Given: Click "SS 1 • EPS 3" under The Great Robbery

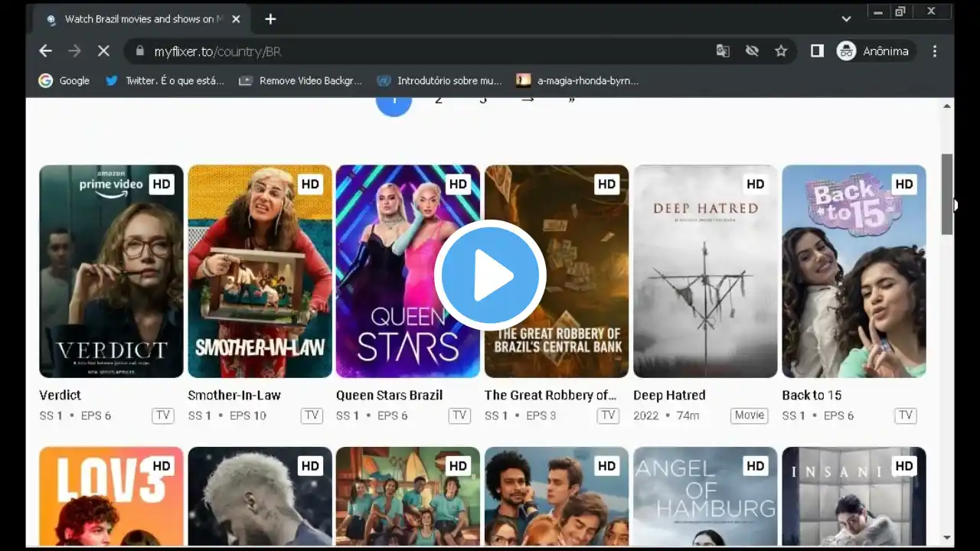Looking at the screenshot, I should coord(521,416).
